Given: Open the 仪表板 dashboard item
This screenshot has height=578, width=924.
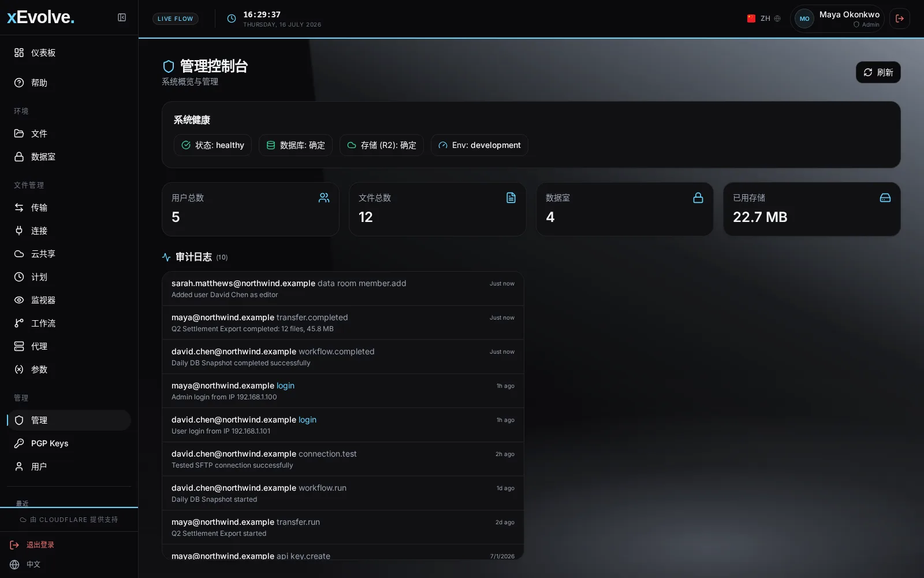Looking at the screenshot, I should click(69, 53).
